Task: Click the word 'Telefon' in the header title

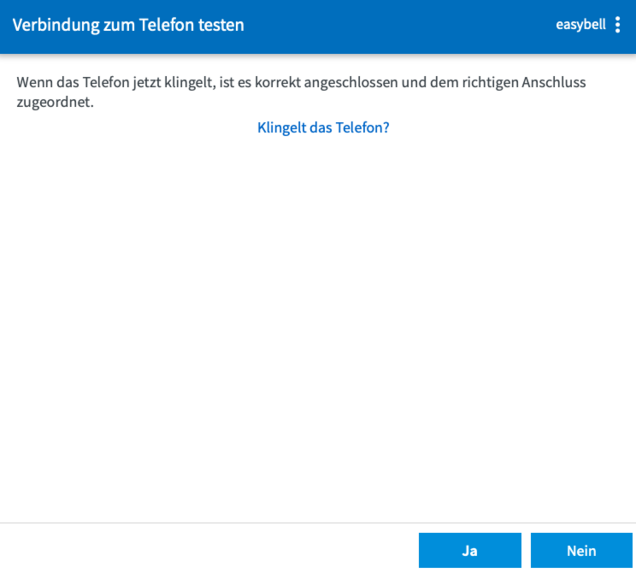Action: [x=170, y=25]
